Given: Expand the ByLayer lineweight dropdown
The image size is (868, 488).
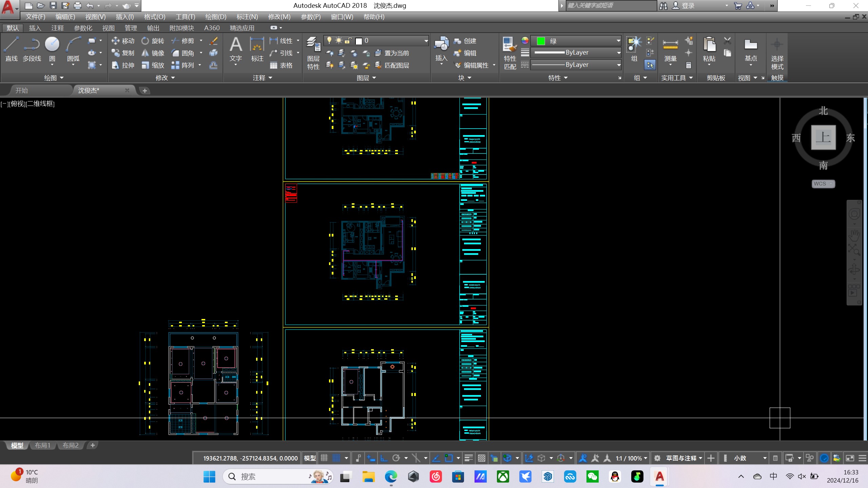Looking at the screenshot, I should 618,53.
